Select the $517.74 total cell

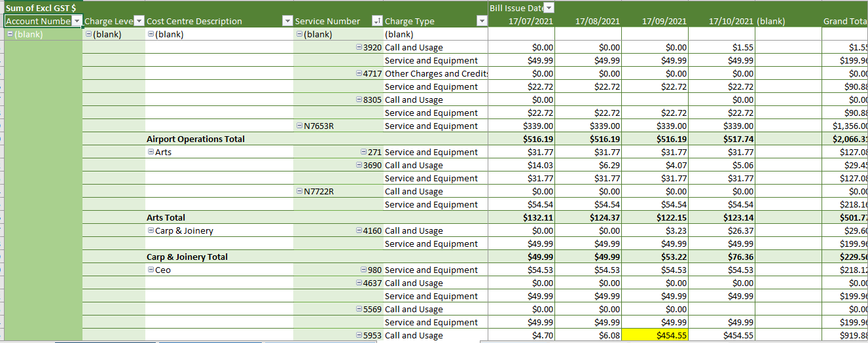(x=722, y=139)
